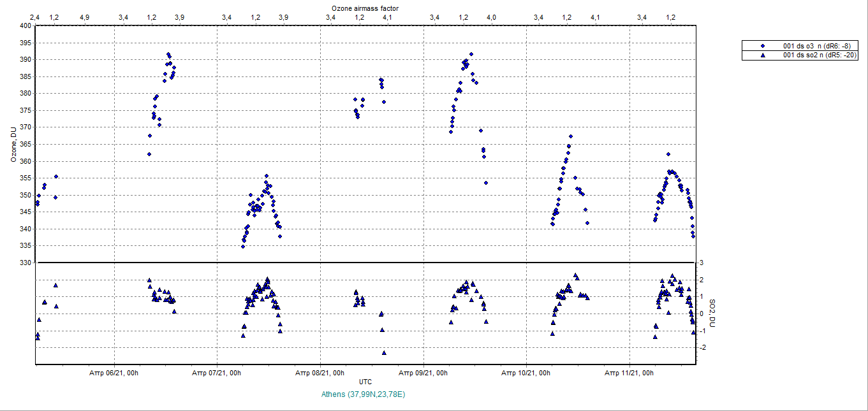The image size is (868, 411).
Task: Select the 'Απρ 11/21, 00h' date tick
Action: pyautogui.click(x=630, y=373)
